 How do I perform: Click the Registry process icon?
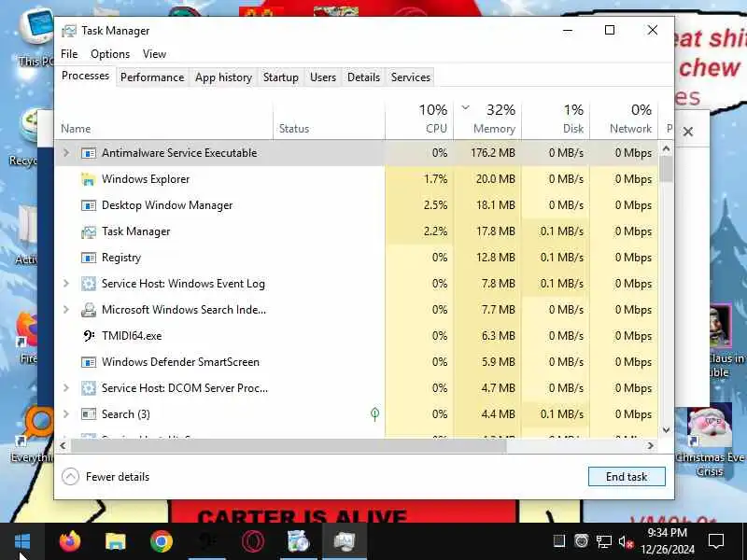[x=89, y=258]
